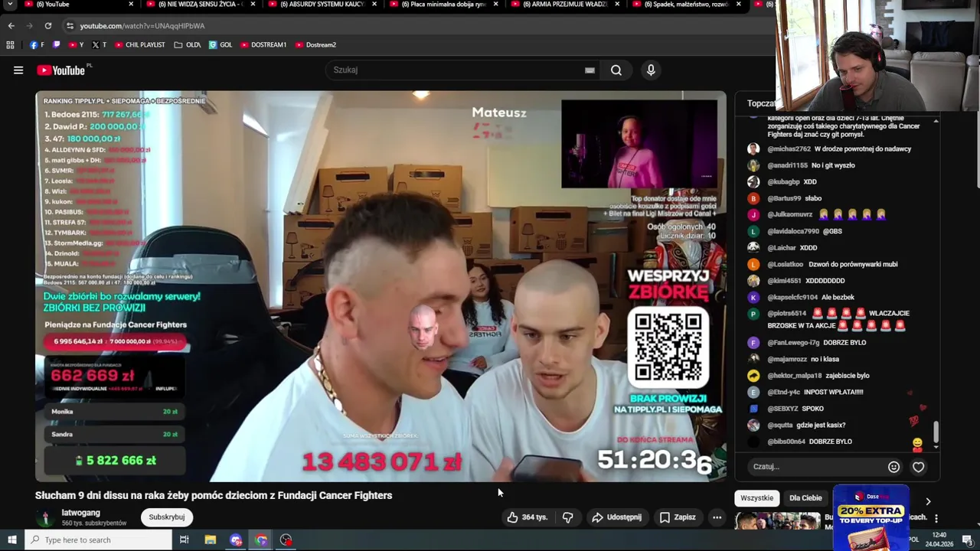Open File Explorer from taskbar
Viewport: 980px width, 551px height.
pyautogui.click(x=210, y=540)
